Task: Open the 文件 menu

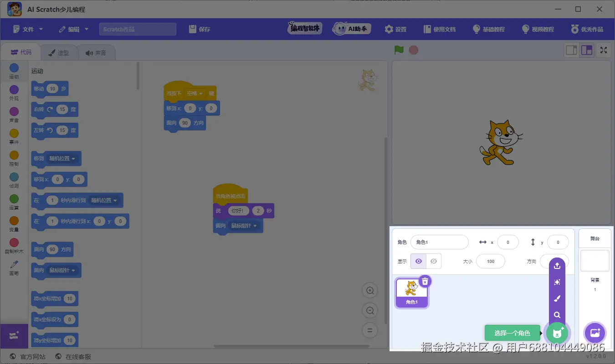Action: click(28, 29)
